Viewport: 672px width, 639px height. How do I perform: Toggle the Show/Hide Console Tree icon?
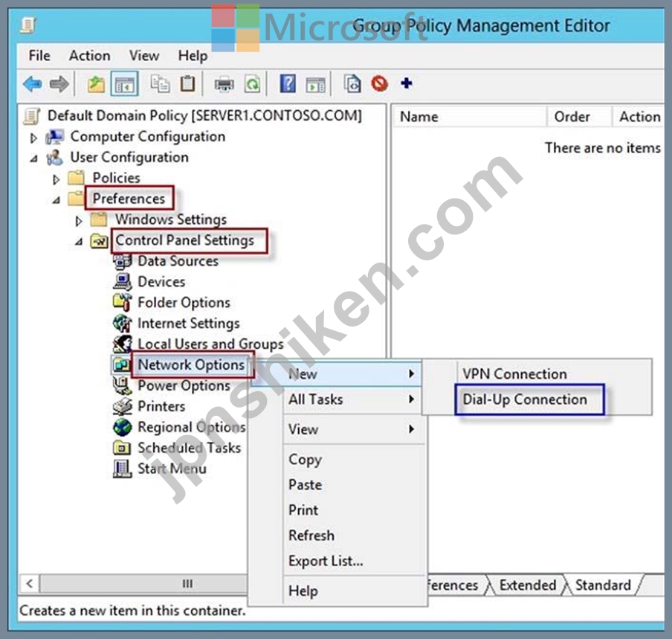[125, 83]
